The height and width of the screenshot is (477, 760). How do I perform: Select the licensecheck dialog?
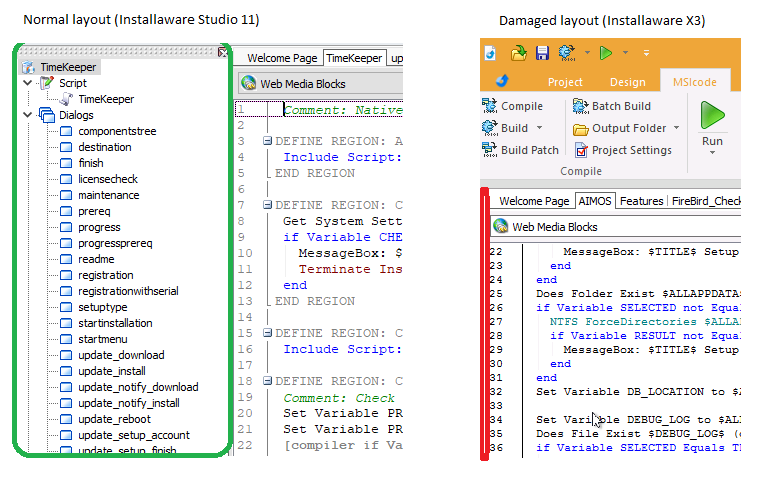[108, 179]
